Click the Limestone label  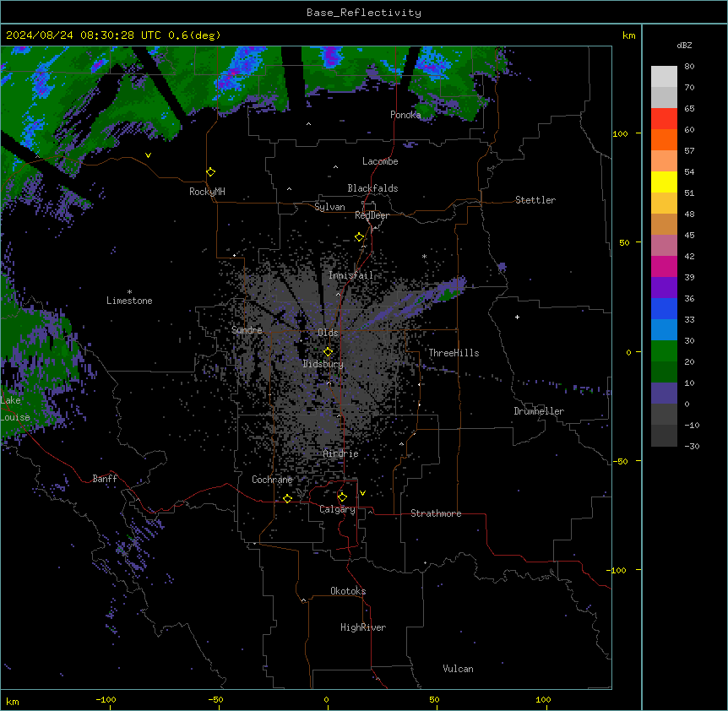(x=129, y=301)
